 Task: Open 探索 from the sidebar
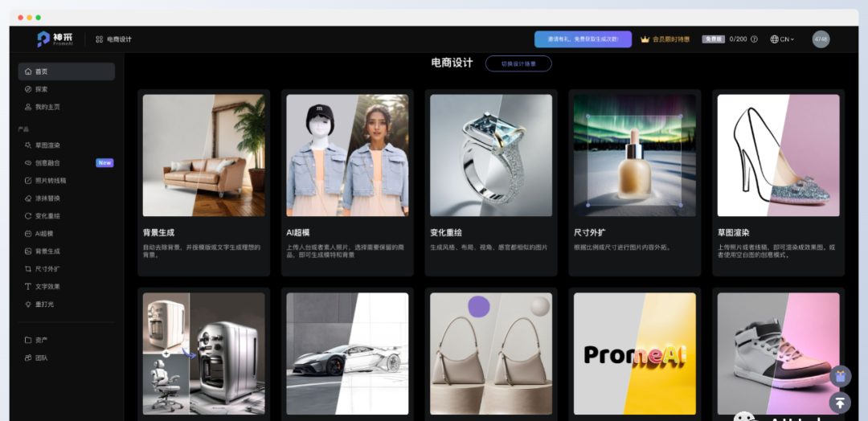(41, 89)
